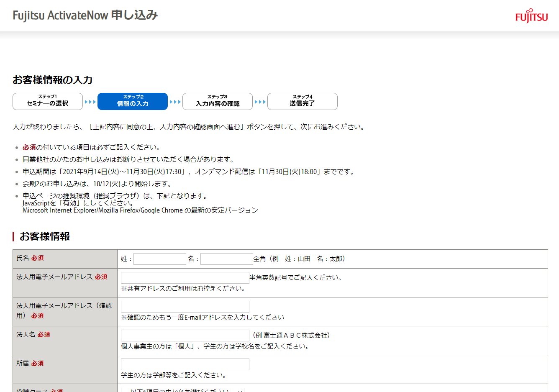Click the text (例 富士通ABC株式会社)
559x392 pixels.
coord(292,336)
